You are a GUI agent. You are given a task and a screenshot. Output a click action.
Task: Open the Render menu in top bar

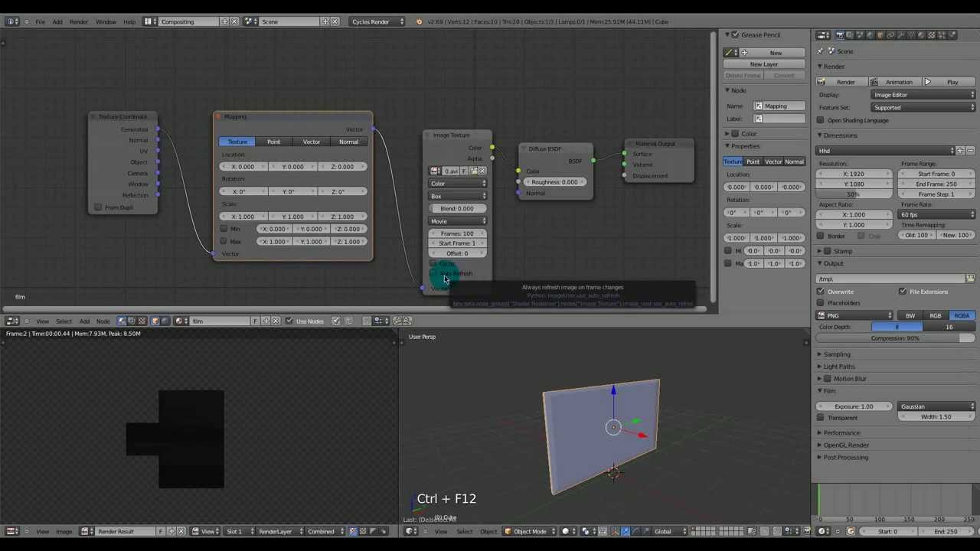tap(79, 21)
